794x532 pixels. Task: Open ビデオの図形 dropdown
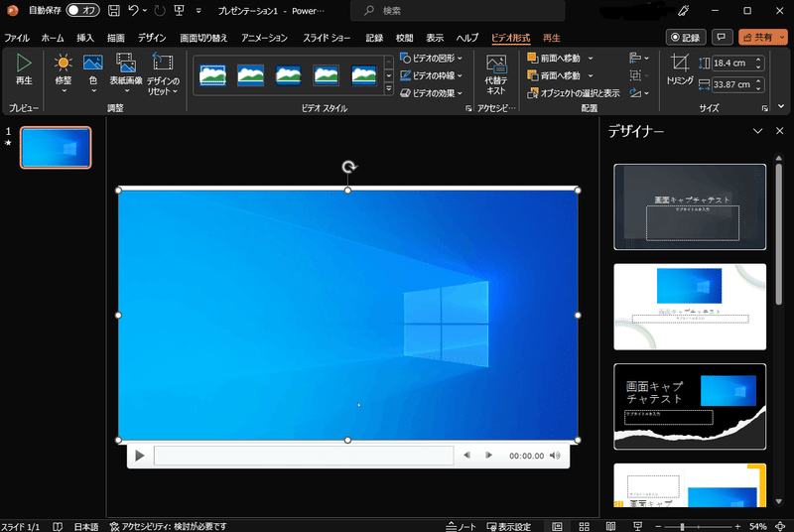click(431, 59)
